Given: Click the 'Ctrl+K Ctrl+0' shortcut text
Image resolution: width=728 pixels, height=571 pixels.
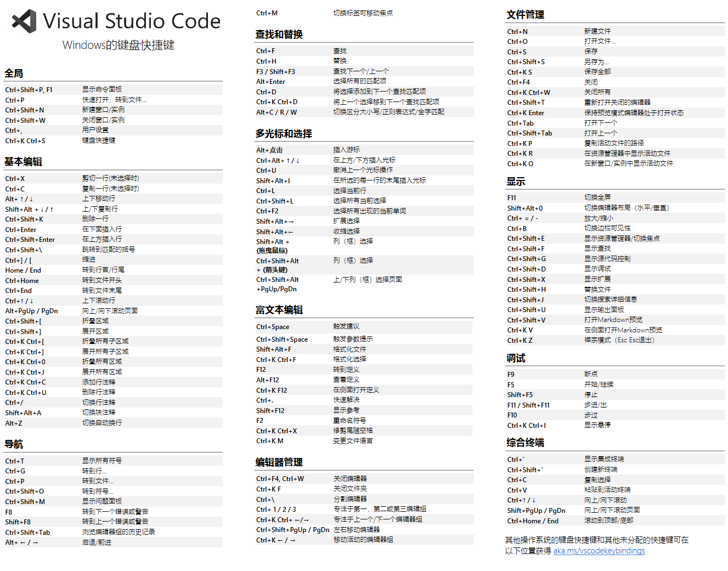Looking at the screenshot, I should coord(25,362).
